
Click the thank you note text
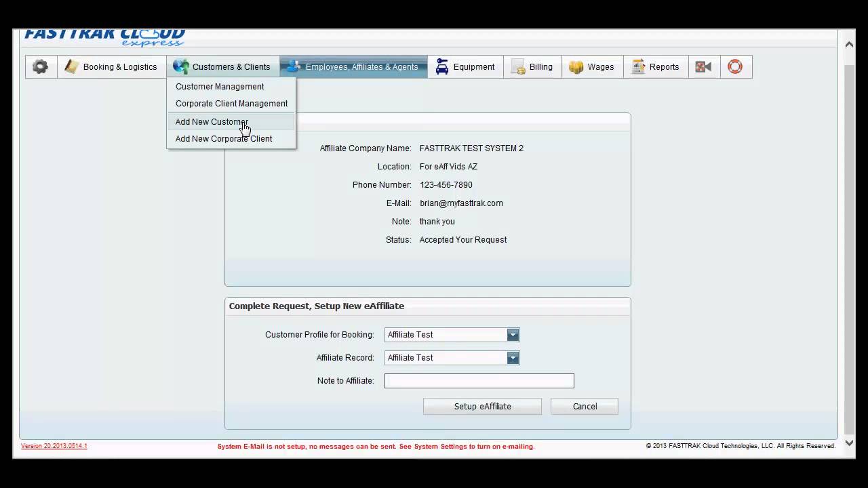(437, 222)
